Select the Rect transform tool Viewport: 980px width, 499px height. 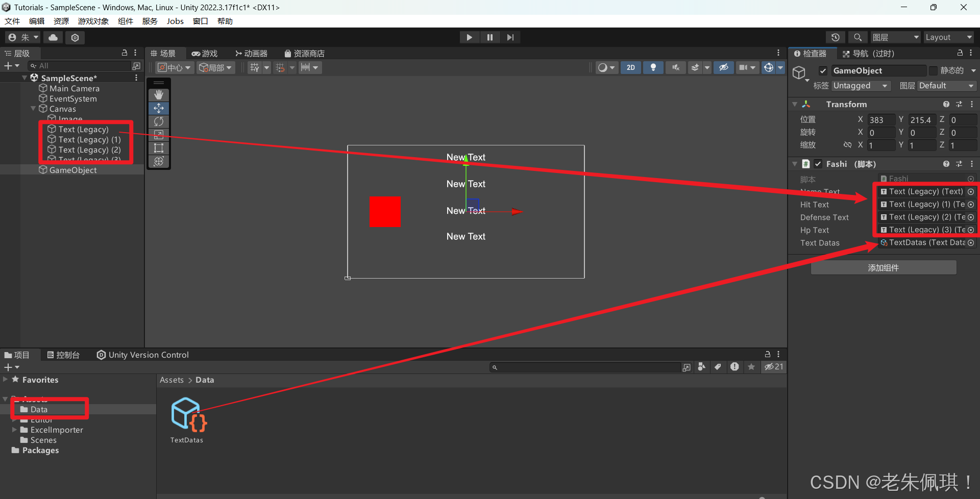click(x=159, y=148)
